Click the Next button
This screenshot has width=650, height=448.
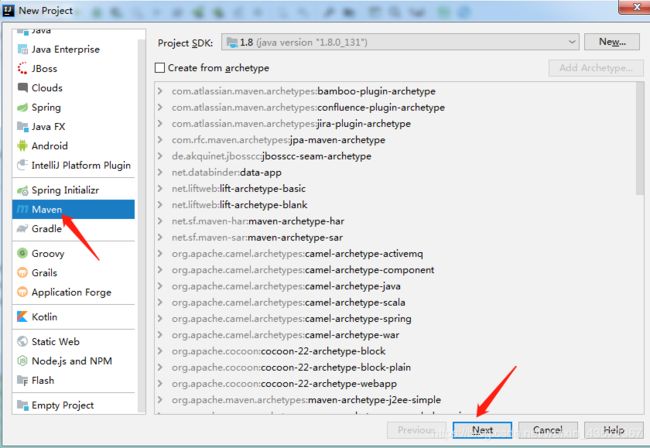482,430
